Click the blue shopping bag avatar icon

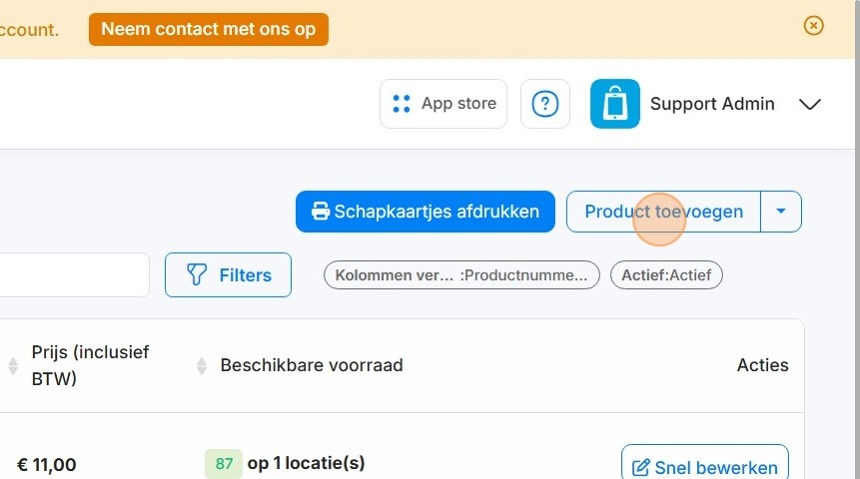pos(615,104)
